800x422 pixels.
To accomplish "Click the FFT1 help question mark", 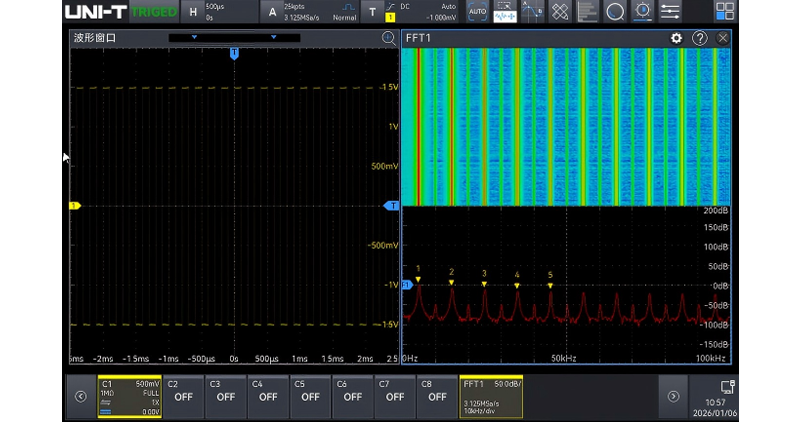I will point(699,38).
